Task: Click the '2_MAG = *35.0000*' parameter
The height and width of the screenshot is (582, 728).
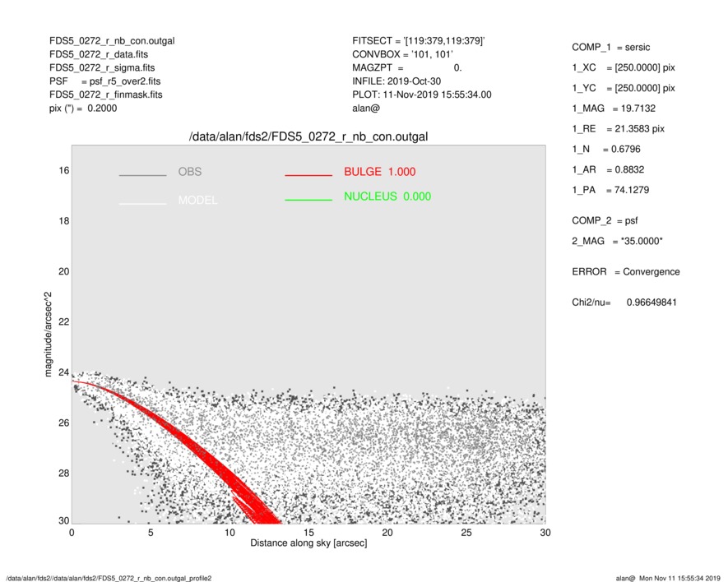Action: point(618,242)
